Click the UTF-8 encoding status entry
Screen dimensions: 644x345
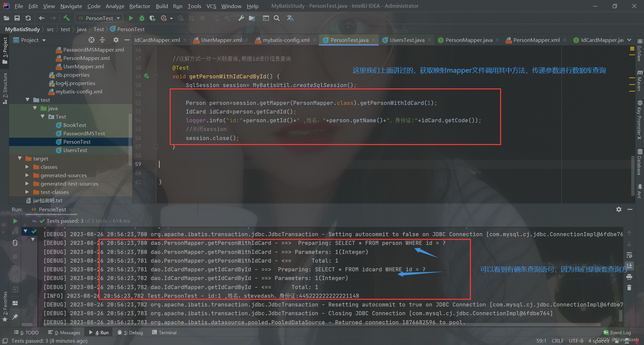tap(576, 341)
